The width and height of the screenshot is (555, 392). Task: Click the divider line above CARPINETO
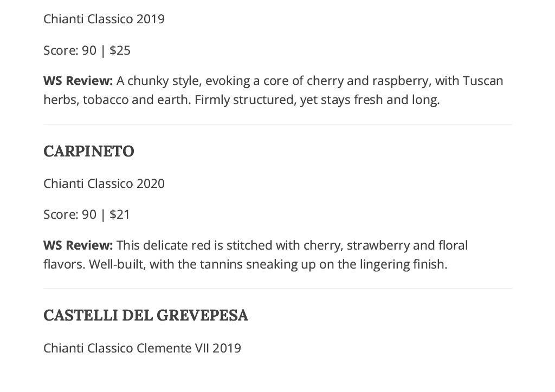pyautogui.click(x=277, y=124)
